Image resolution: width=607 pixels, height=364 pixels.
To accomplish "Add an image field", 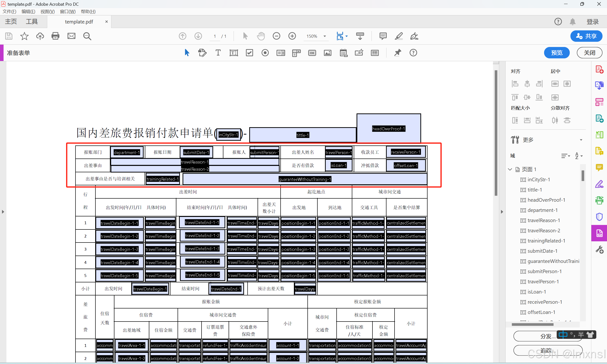I will click(x=328, y=53).
